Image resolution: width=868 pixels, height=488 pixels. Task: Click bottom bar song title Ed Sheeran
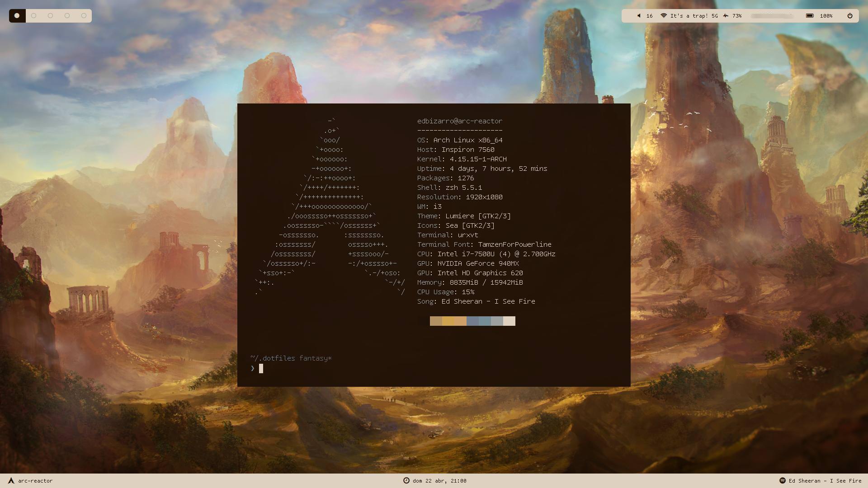tap(825, 481)
